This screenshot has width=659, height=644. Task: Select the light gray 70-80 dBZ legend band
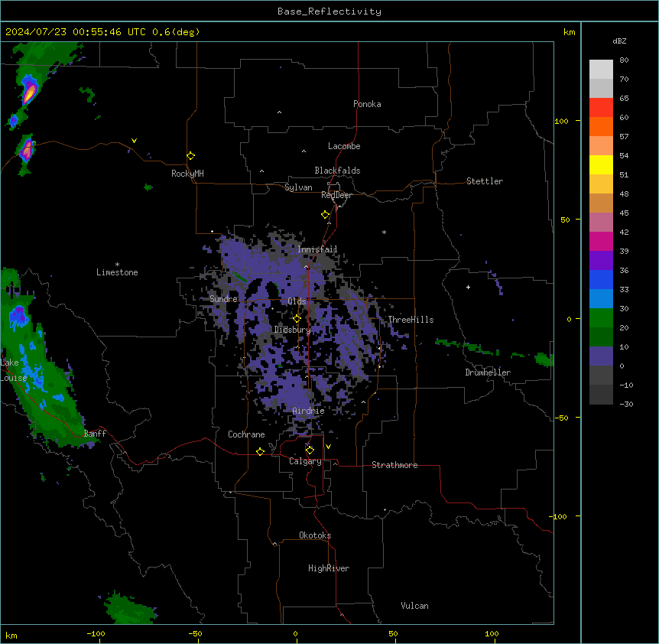[x=601, y=70]
